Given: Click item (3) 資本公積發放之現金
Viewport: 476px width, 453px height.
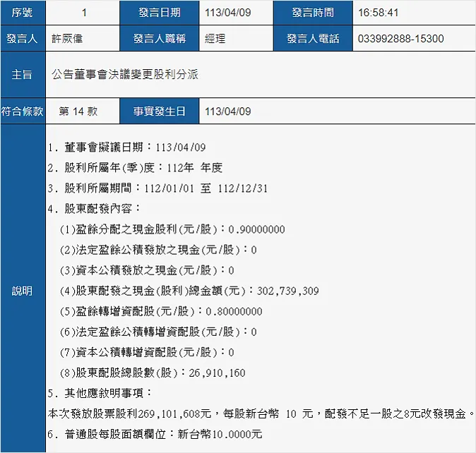Looking at the screenshot, I should click(x=147, y=270).
